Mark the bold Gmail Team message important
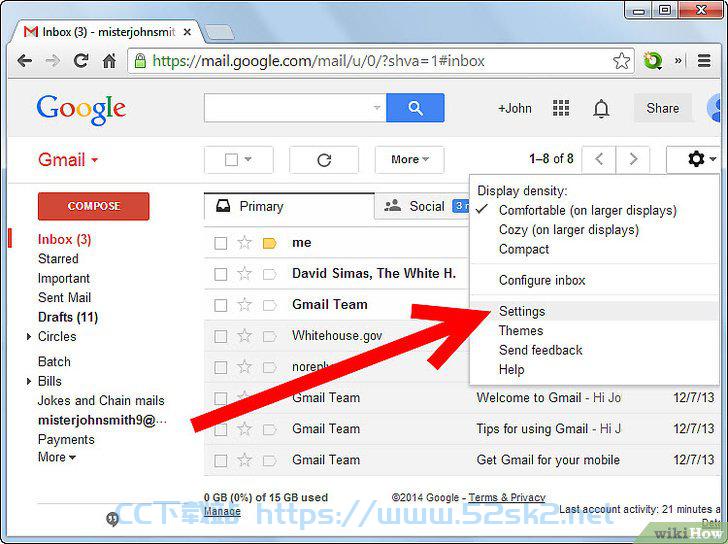Image resolution: width=728 pixels, height=544 pixels. click(270, 305)
